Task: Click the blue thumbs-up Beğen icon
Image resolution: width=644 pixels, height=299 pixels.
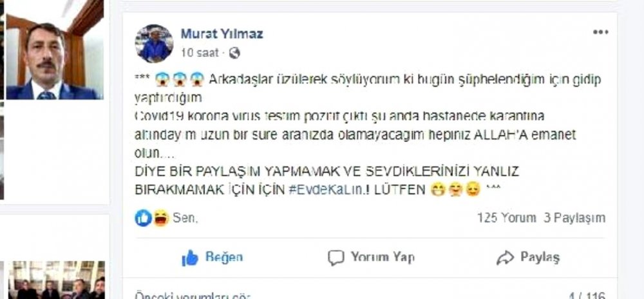Action: [x=190, y=258]
